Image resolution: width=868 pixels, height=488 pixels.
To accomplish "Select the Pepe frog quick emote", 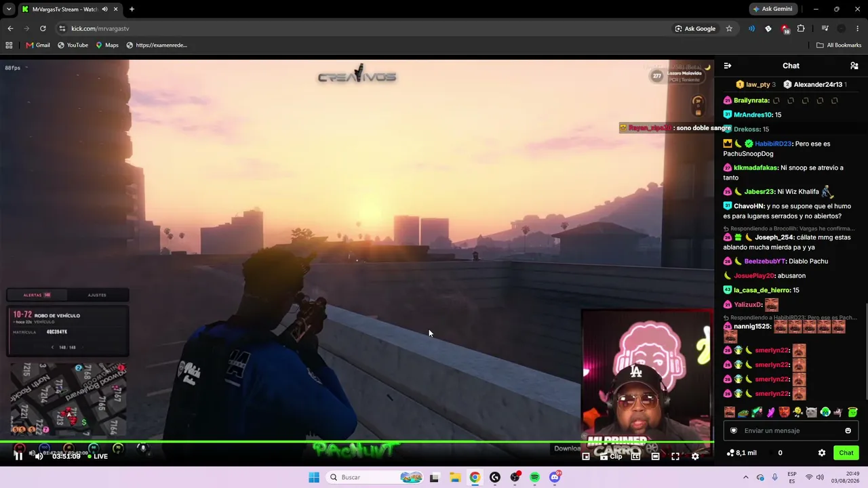I will pos(743,412).
